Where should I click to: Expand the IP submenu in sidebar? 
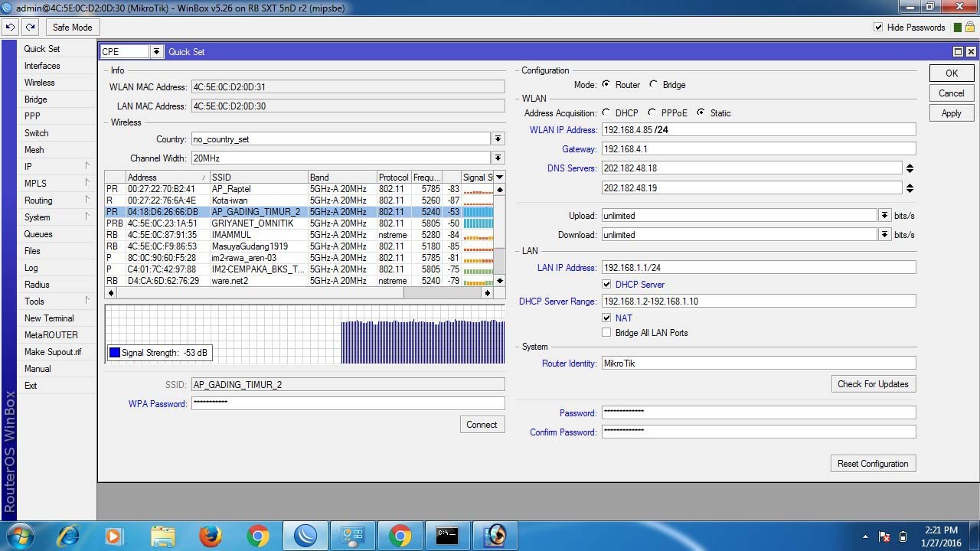[x=57, y=166]
